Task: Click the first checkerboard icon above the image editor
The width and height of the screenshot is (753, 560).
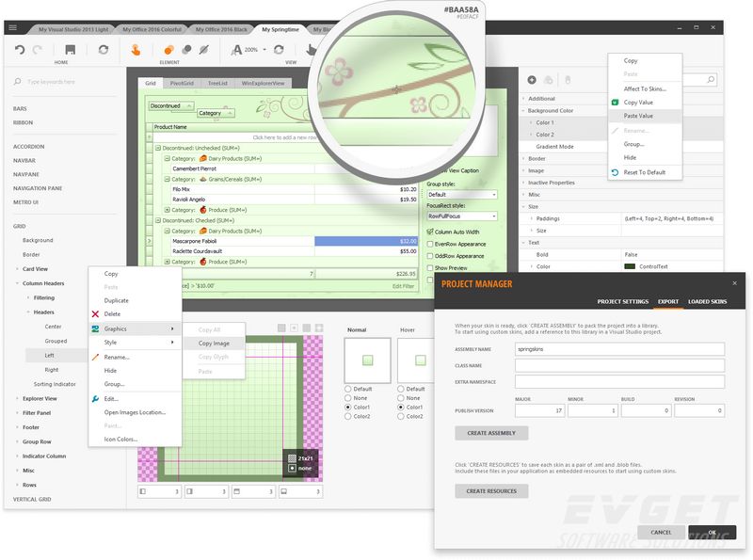Action: click(281, 328)
